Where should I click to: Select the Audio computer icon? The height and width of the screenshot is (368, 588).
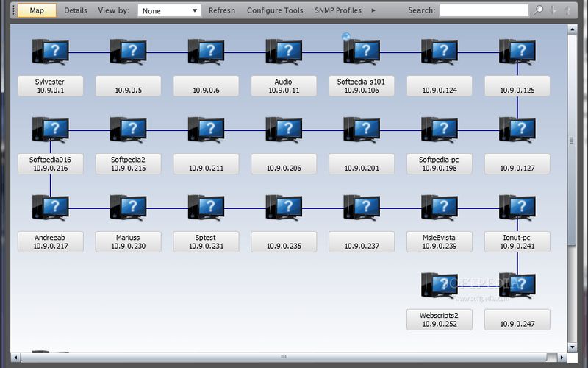click(x=284, y=52)
